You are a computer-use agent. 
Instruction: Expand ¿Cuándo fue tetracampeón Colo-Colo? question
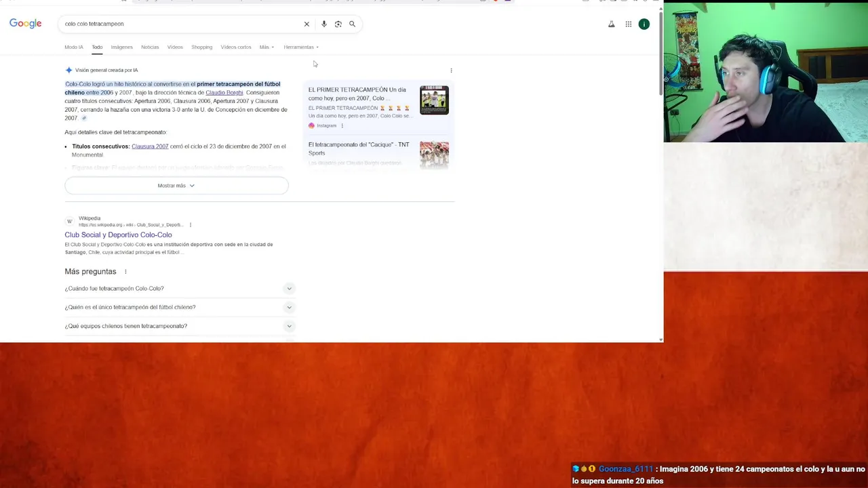pos(179,289)
